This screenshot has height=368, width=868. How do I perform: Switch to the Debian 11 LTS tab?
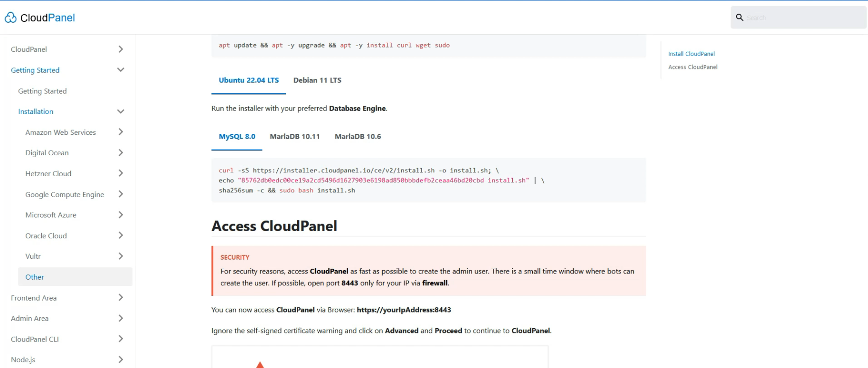tap(317, 80)
